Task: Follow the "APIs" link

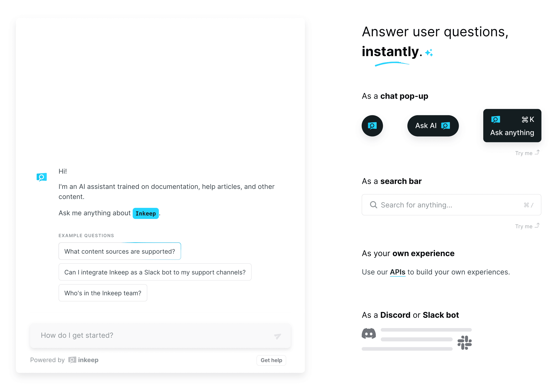Action: click(397, 272)
